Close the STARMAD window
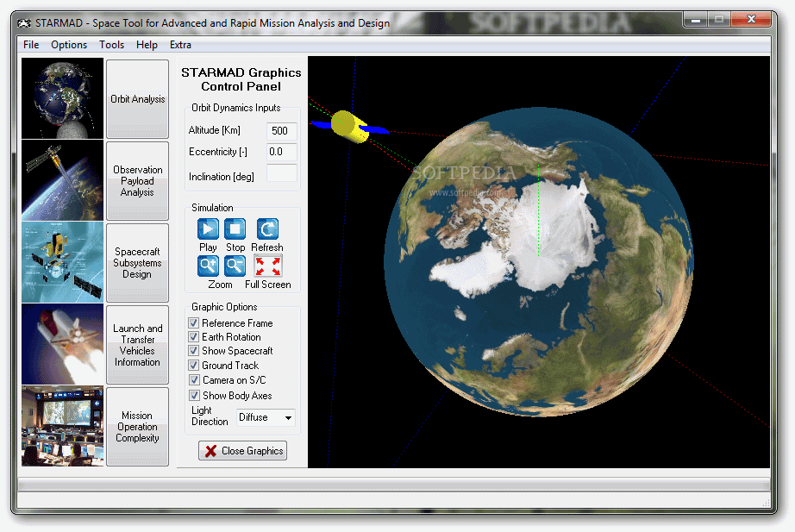 [x=751, y=21]
